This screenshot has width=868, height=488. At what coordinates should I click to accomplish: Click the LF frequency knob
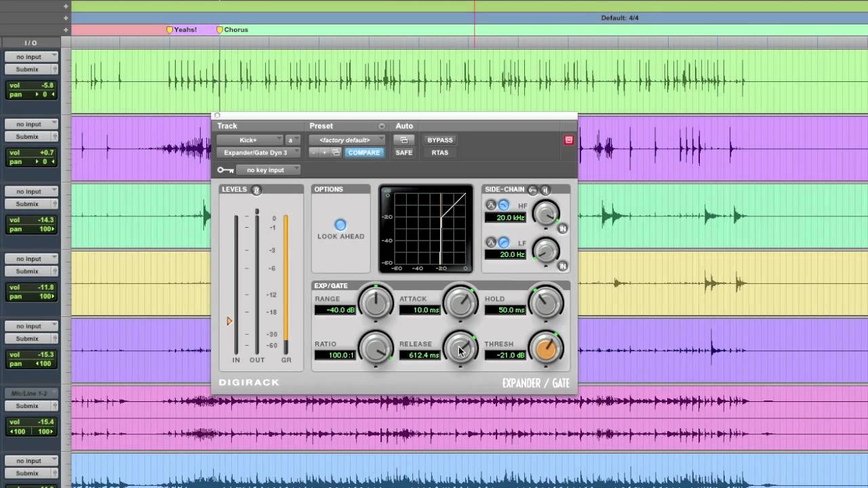pos(545,251)
